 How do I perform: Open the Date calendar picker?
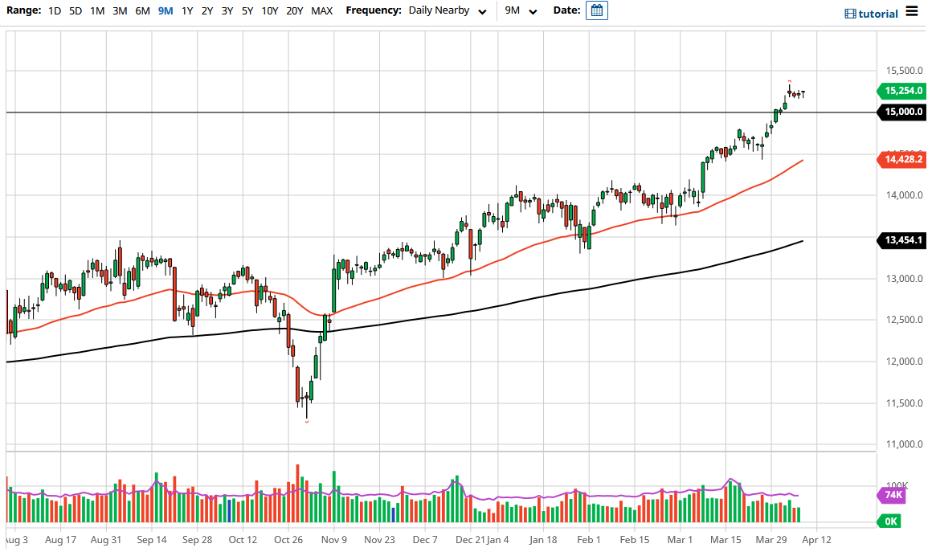595,11
